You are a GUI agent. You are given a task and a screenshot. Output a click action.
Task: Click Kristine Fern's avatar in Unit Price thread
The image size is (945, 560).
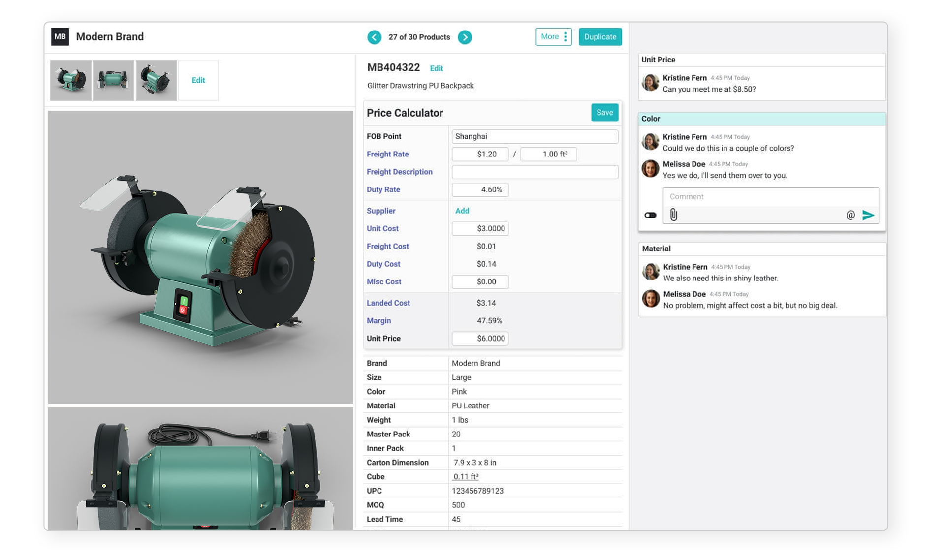650,82
